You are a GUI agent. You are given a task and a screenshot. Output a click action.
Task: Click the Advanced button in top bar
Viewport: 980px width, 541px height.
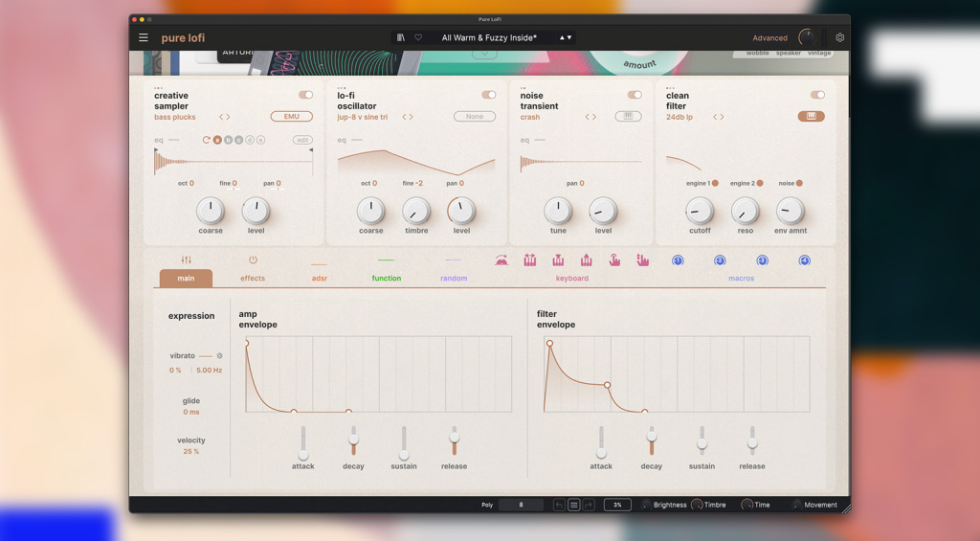[x=770, y=38]
